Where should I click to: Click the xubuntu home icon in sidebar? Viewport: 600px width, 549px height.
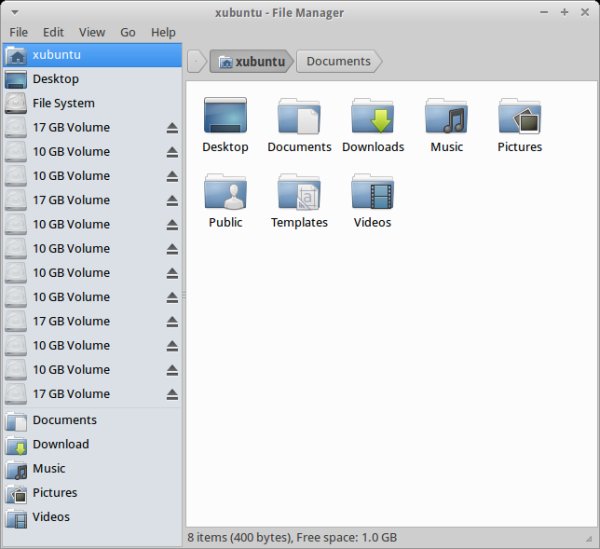(x=16, y=55)
